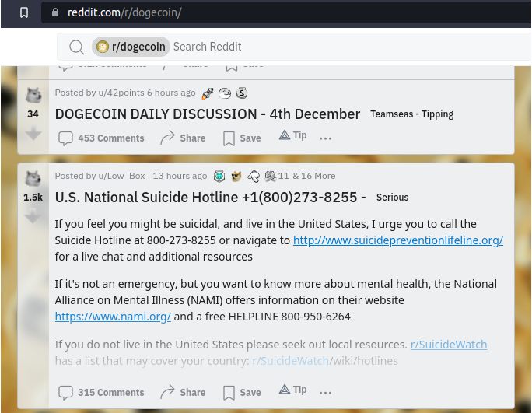Image resolution: width=532 pixels, height=413 pixels.
Task: Open u/Low_Box_ user profile link
Action: tap(124, 176)
